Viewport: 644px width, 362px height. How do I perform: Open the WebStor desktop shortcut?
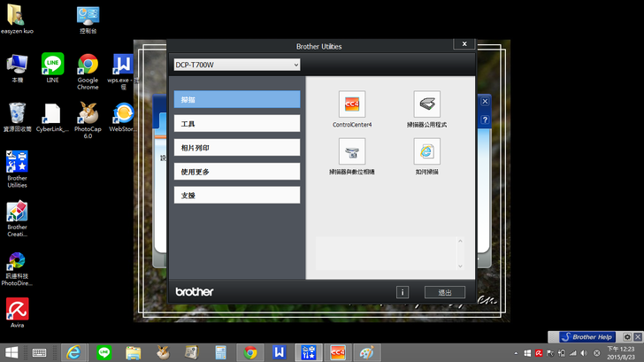122,117
